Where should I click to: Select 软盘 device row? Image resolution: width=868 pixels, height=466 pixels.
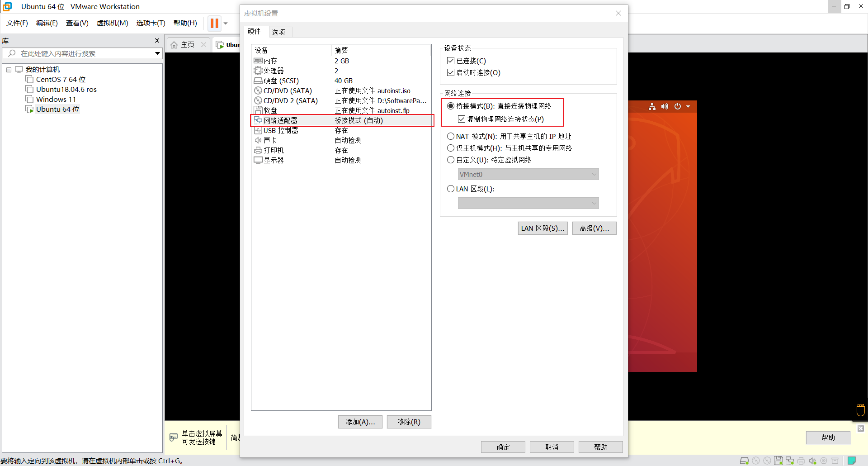341,110
